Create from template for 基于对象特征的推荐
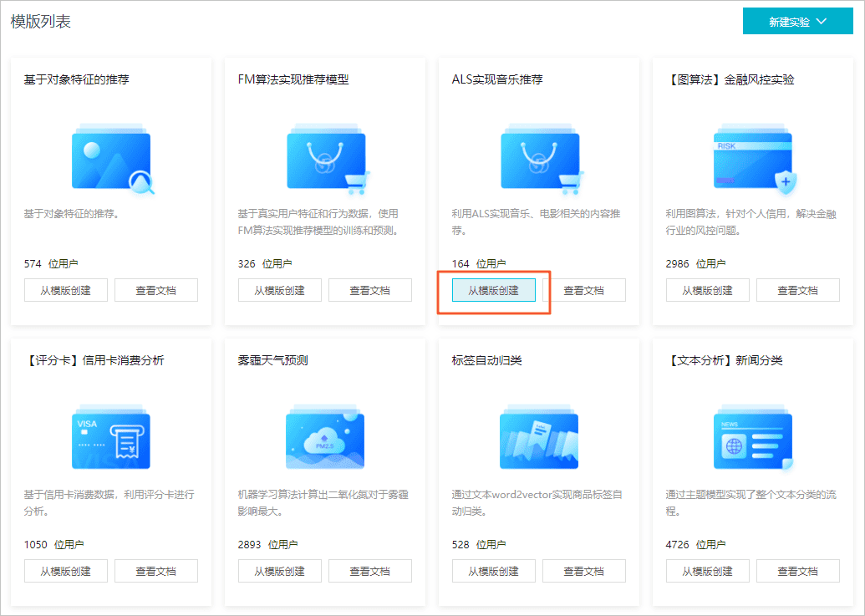 click(66, 290)
